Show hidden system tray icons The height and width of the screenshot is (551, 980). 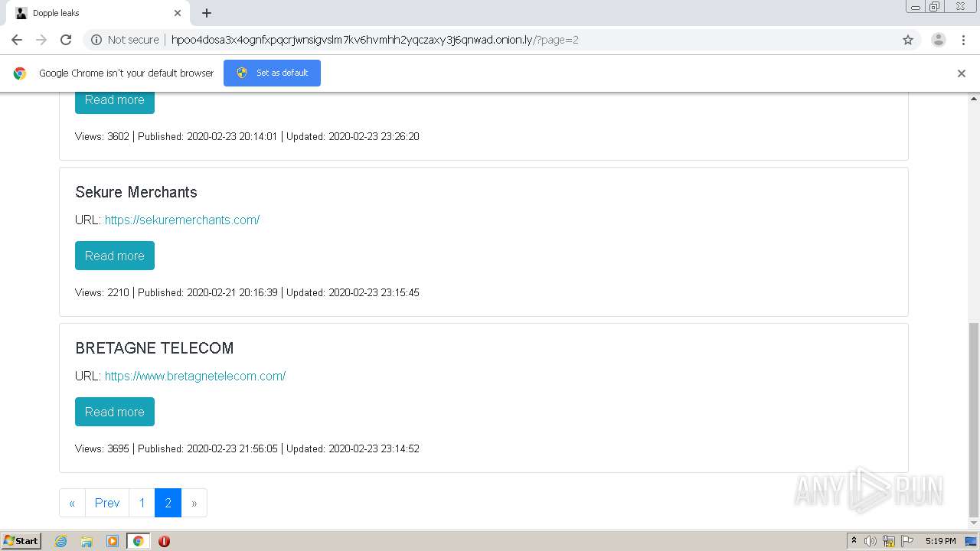(854, 541)
